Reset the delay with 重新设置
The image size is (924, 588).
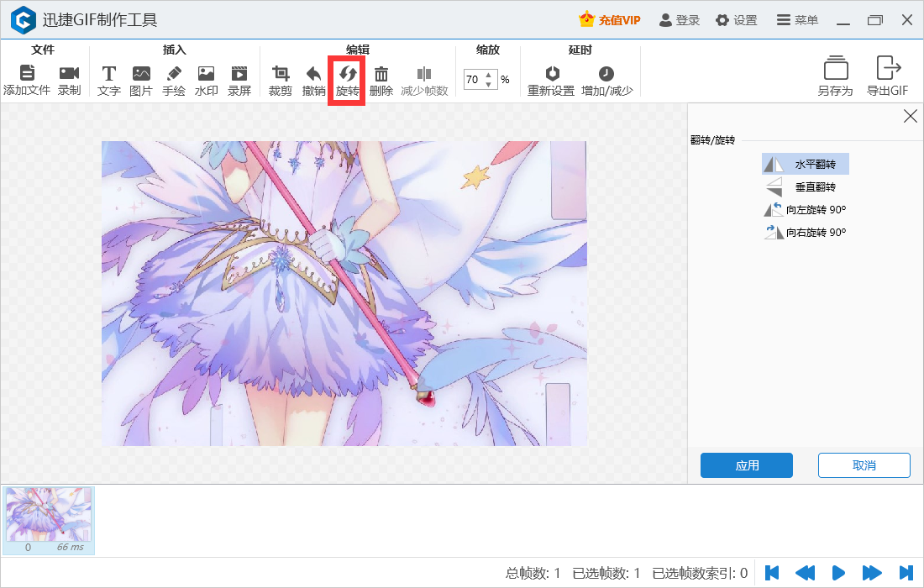551,81
